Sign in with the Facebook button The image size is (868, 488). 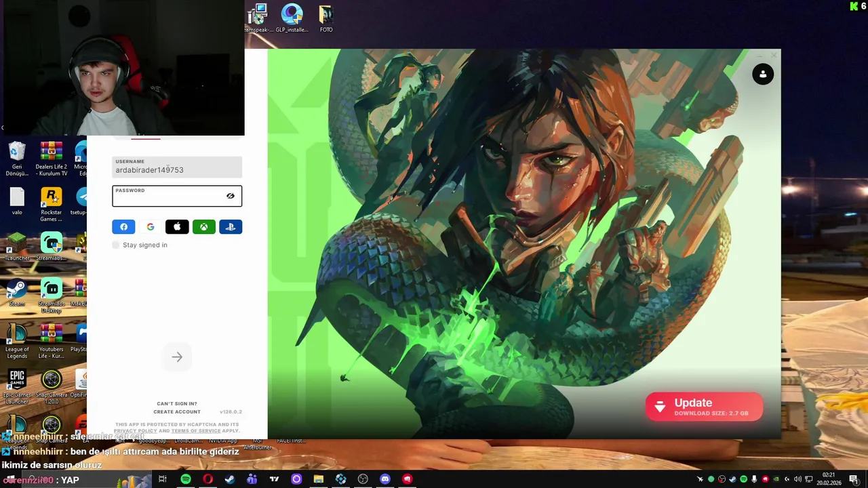pyautogui.click(x=123, y=227)
